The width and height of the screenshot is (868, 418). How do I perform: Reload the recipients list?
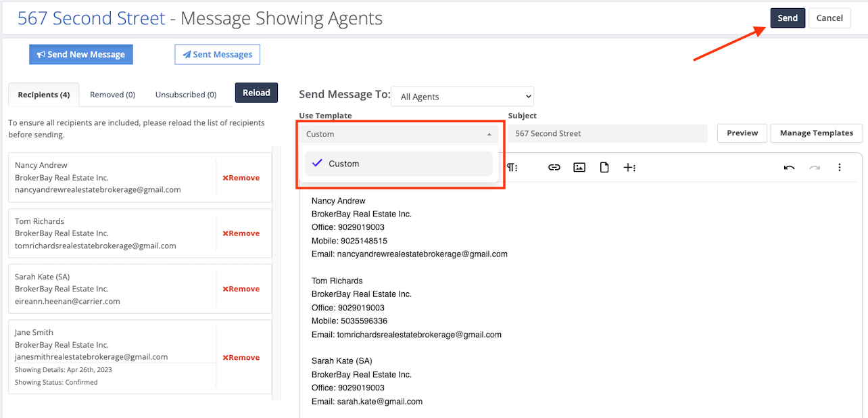coord(256,93)
